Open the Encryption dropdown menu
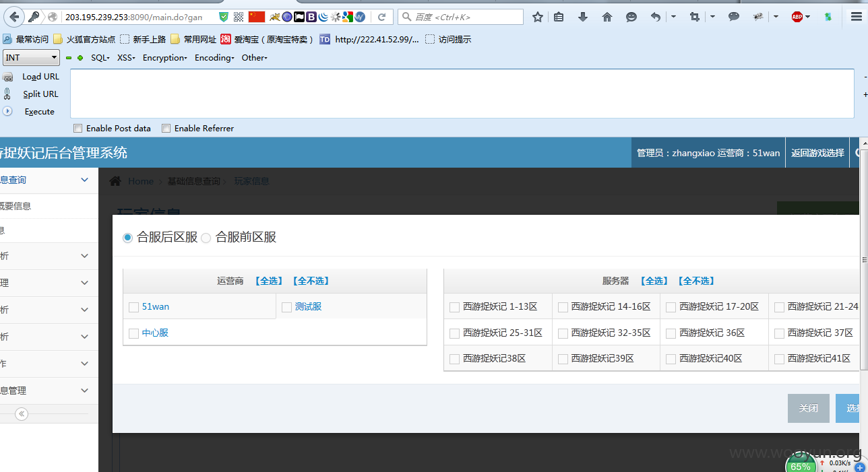The image size is (868, 472). pos(165,58)
